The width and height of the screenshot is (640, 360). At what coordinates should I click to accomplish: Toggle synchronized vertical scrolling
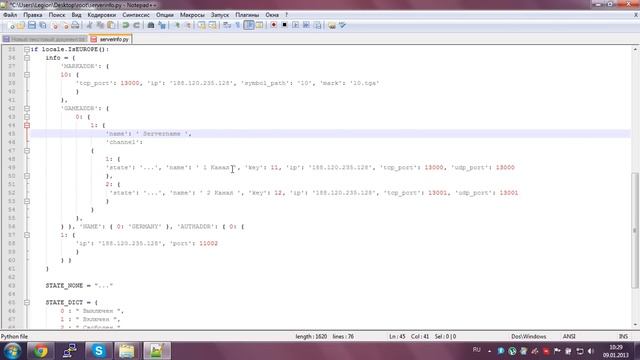tap(202, 25)
